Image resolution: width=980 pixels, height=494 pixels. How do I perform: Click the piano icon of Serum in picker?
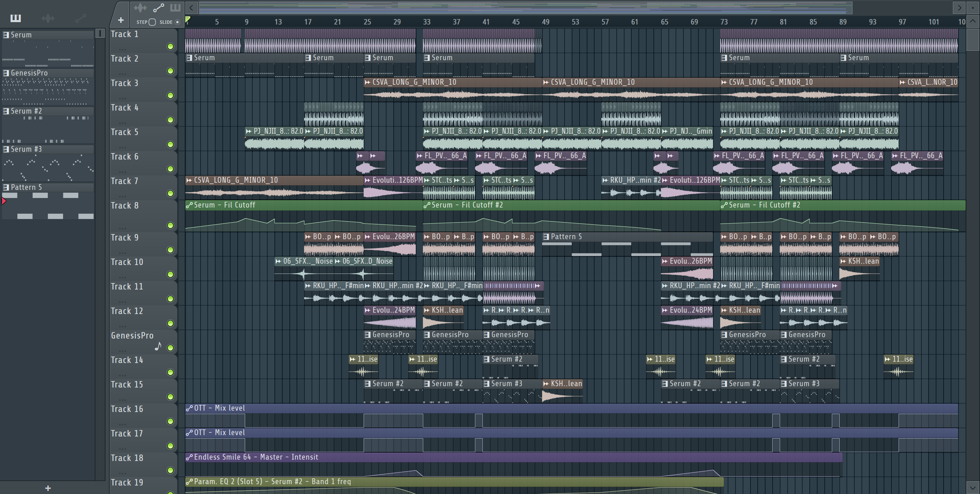pyautogui.click(x=6, y=35)
